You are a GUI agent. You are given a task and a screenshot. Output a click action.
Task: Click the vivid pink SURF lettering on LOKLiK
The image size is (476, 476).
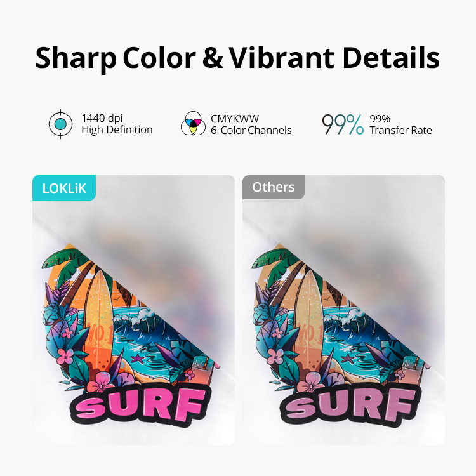coord(140,404)
